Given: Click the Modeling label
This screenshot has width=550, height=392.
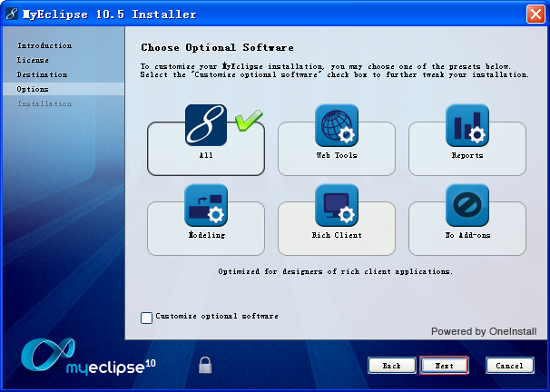Looking at the screenshot, I should click(x=207, y=235).
